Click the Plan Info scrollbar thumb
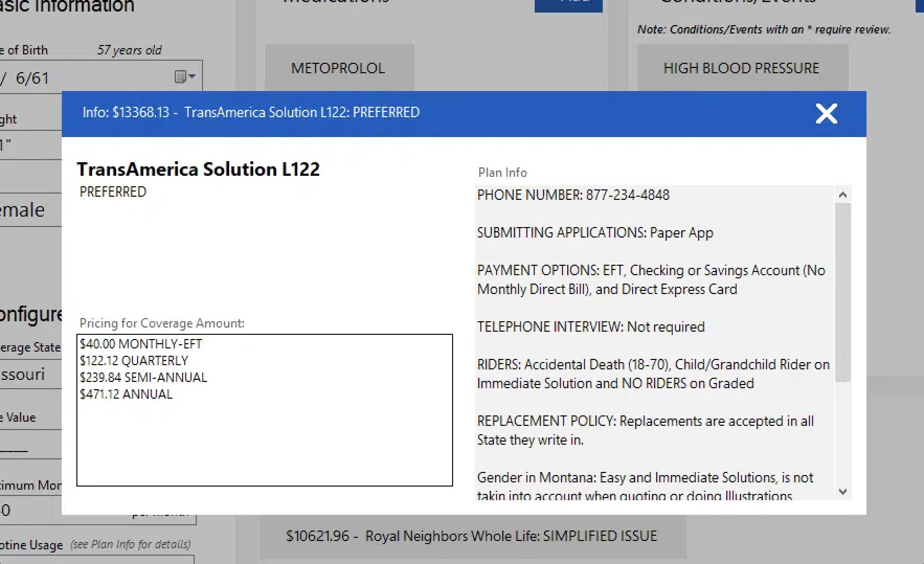The height and width of the screenshot is (564, 924). point(842,292)
